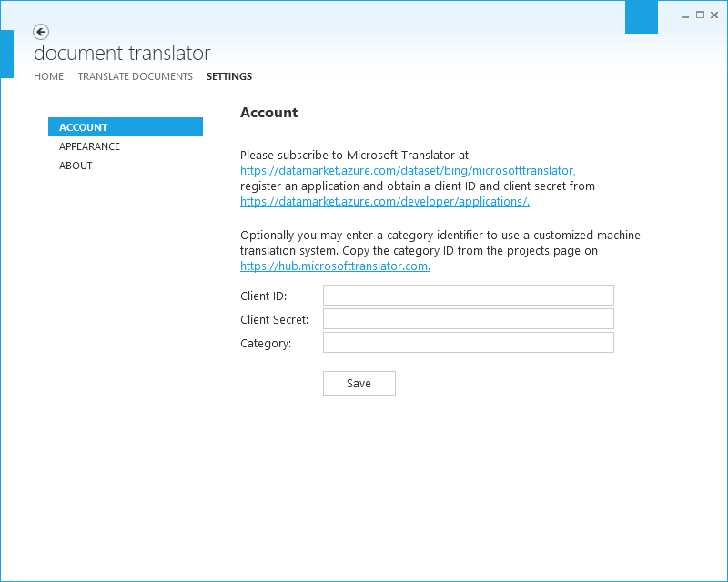
Task: Open the APPEARANCE settings page
Action: click(89, 145)
